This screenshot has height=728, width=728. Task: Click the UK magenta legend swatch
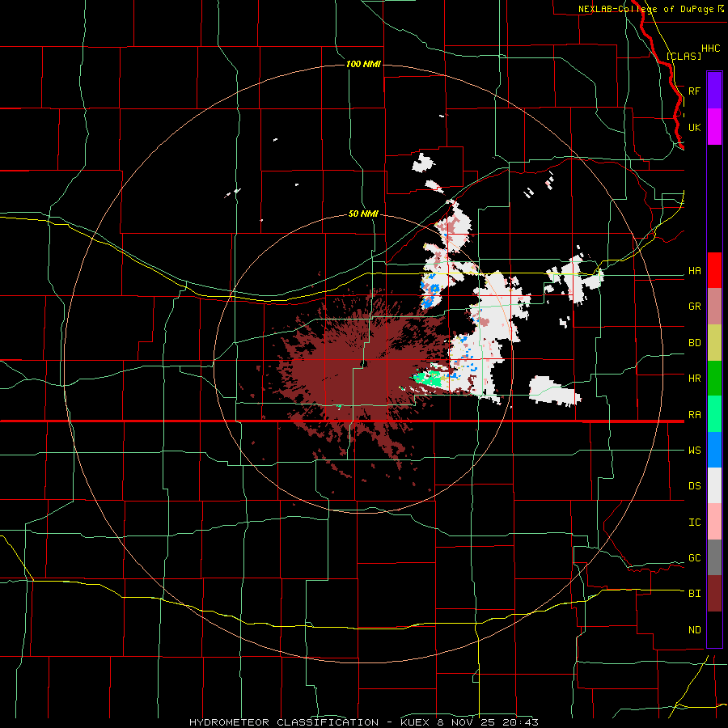(714, 127)
